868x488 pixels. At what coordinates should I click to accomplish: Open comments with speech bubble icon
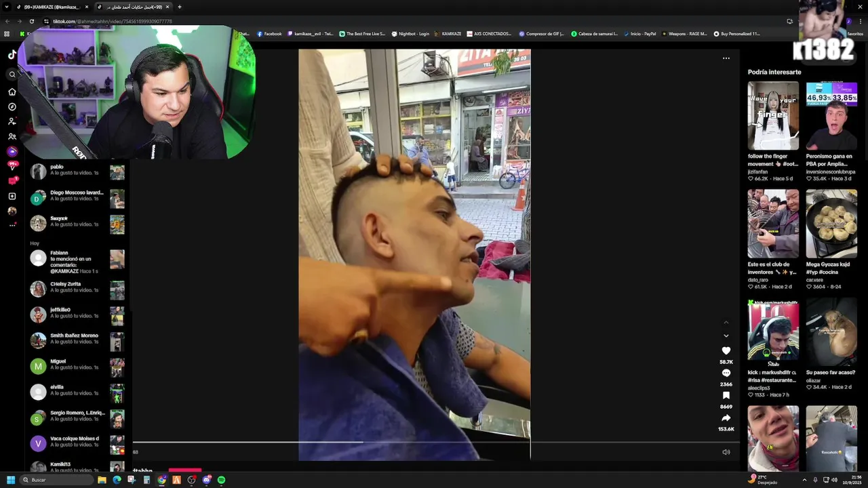tap(726, 373)
